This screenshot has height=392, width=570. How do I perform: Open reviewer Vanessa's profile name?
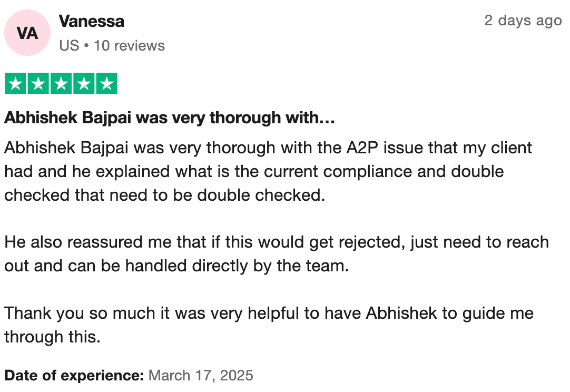pos(92,22)
